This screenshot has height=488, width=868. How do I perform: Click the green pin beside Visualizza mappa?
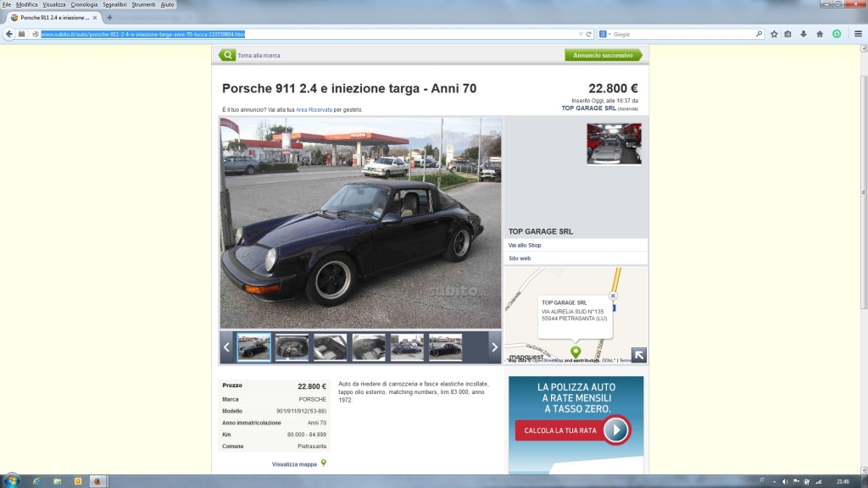[324, 463]
